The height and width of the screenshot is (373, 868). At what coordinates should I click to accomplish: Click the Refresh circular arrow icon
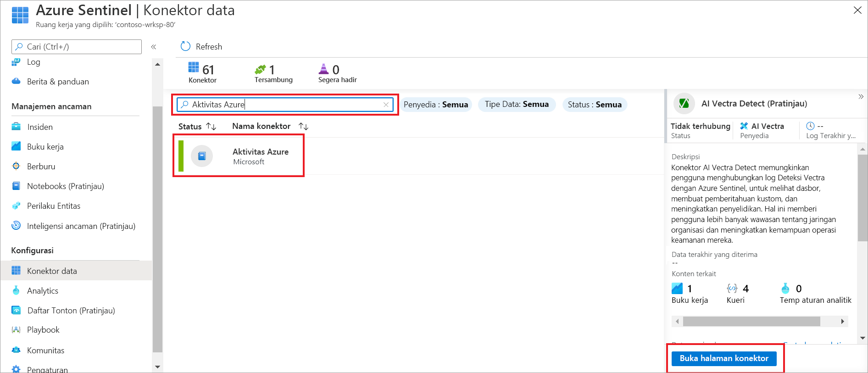click(x=185, y=46)
